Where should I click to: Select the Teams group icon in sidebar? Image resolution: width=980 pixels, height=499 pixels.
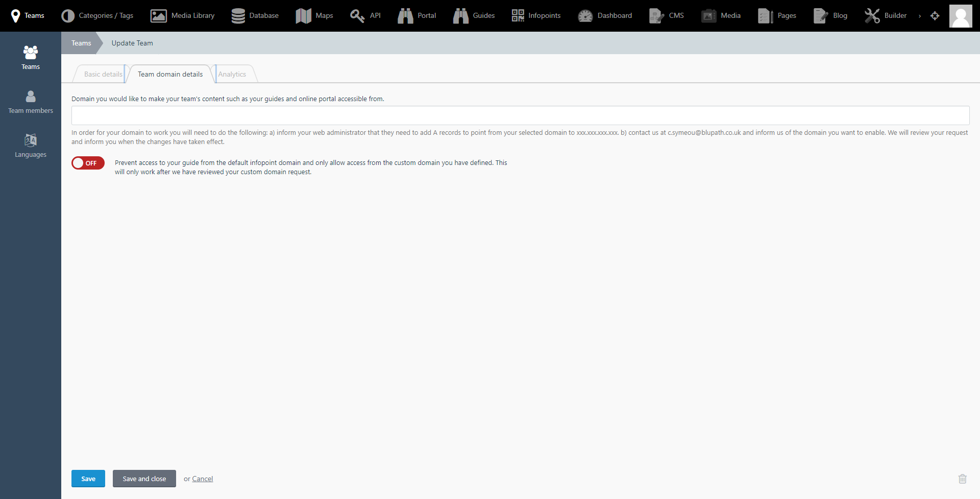pyautogui.click(x=31, y=52)
